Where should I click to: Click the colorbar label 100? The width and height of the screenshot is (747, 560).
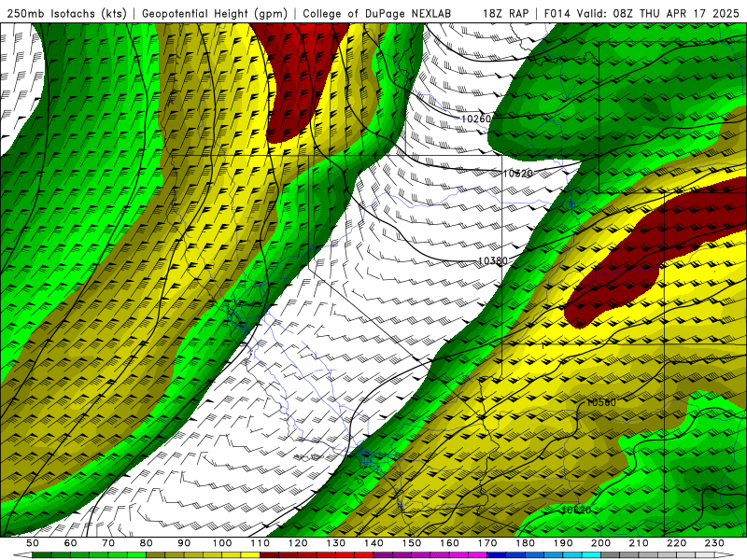click(x=222, y=543)
